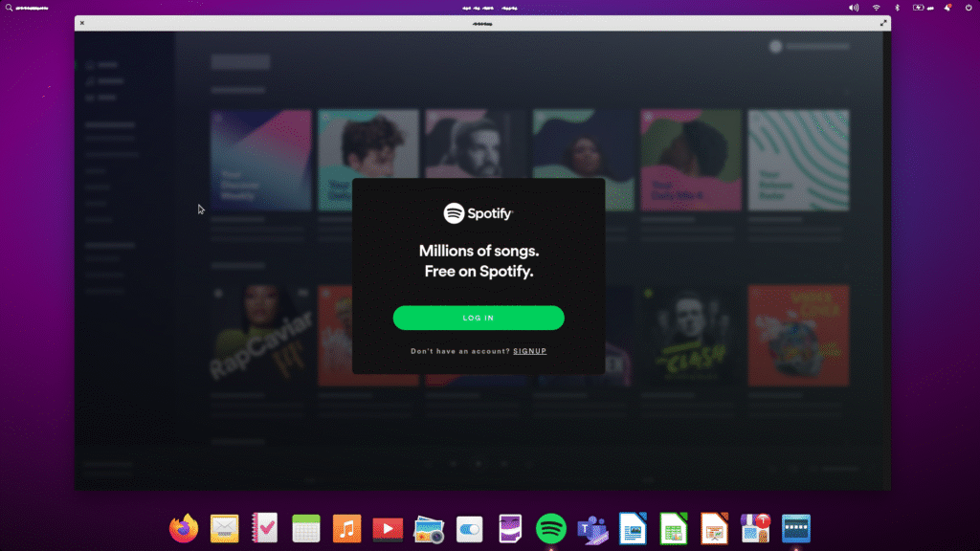This screenshot has height=551, width=980.
Task: Launch the orange Music app from the dock
Action: click(x=346, y=528)
